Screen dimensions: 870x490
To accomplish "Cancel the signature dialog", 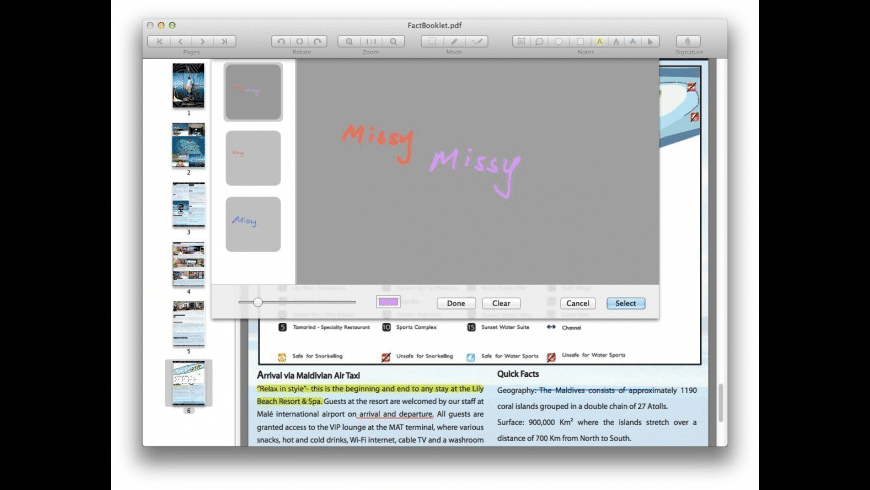I will (x=577, y=303).
